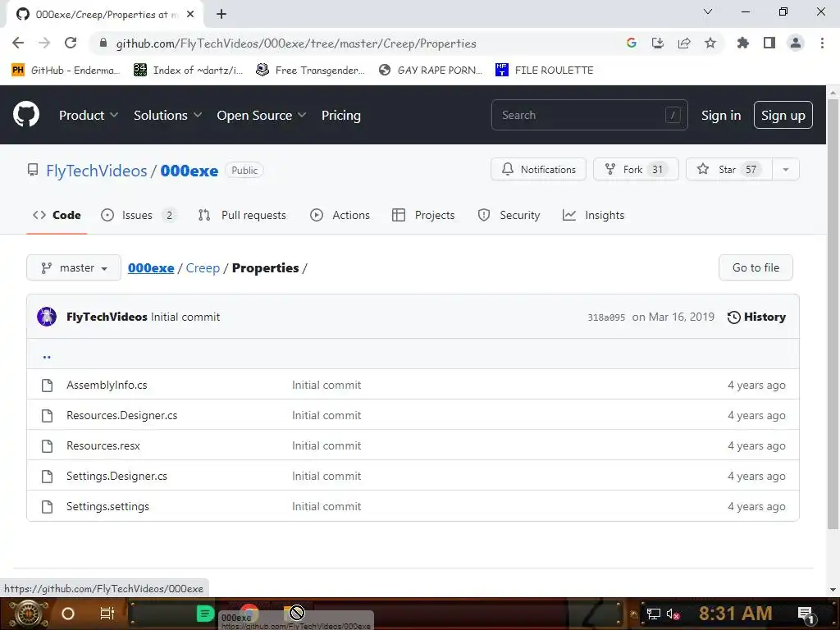The width and height of the screenshot is (840, 630).
Task: Close the 000exe GitHub tab
Action: [x=190, y=14]
